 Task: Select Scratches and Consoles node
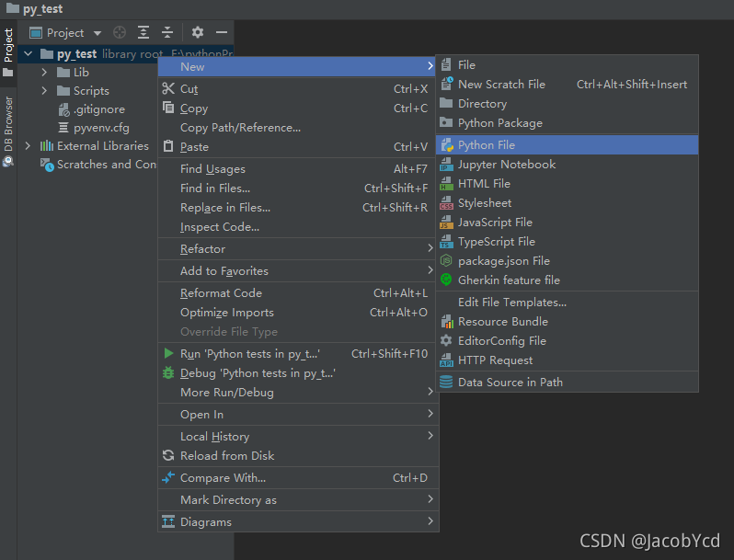coord(98,165)
